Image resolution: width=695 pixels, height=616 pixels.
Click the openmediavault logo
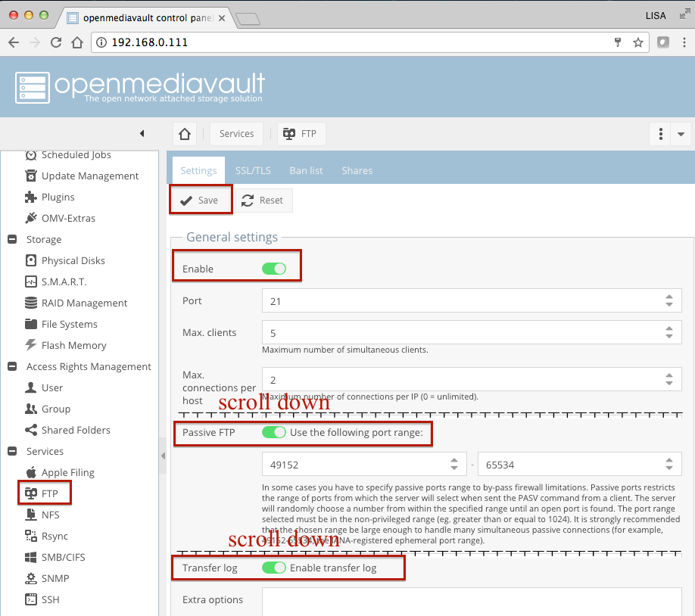pos(140,87)
